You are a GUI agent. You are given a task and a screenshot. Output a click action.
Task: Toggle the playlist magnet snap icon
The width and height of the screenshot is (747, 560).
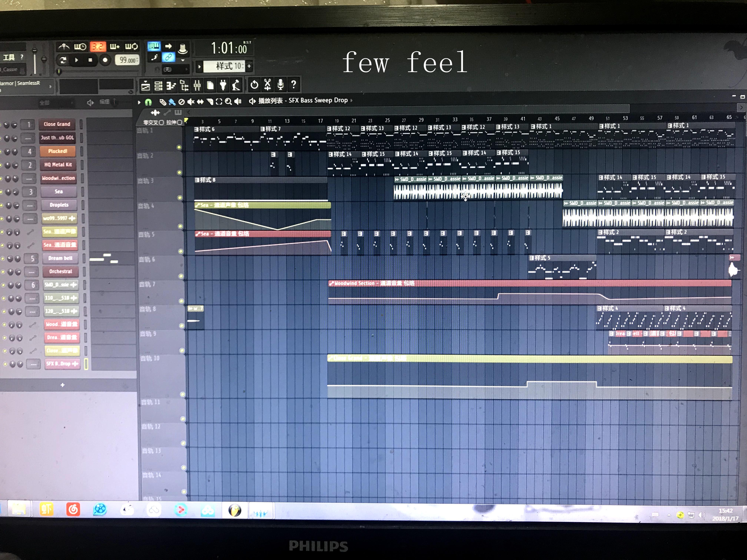pos(148,102)
